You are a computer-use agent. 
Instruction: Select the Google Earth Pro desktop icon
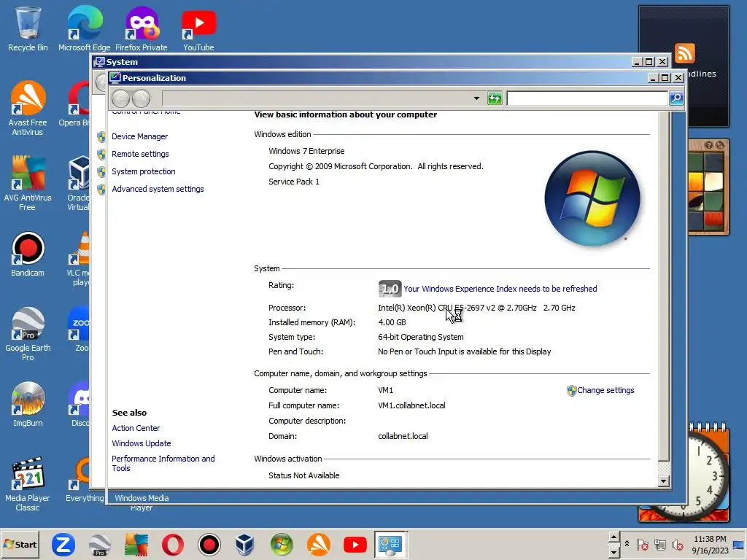[28, 333]
